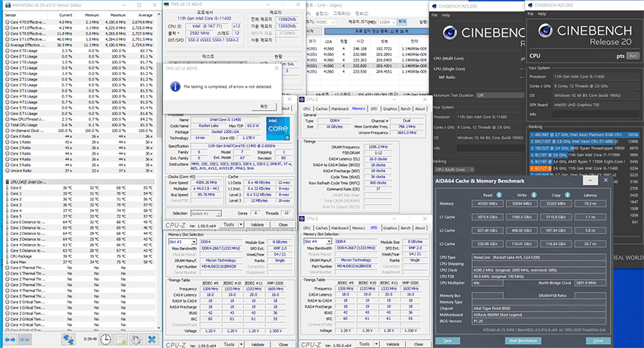Click HWiNFO blue X close-sensors icon
This screenshot has width=644, height=348.
pyautogui.click(x=152, y=340)
